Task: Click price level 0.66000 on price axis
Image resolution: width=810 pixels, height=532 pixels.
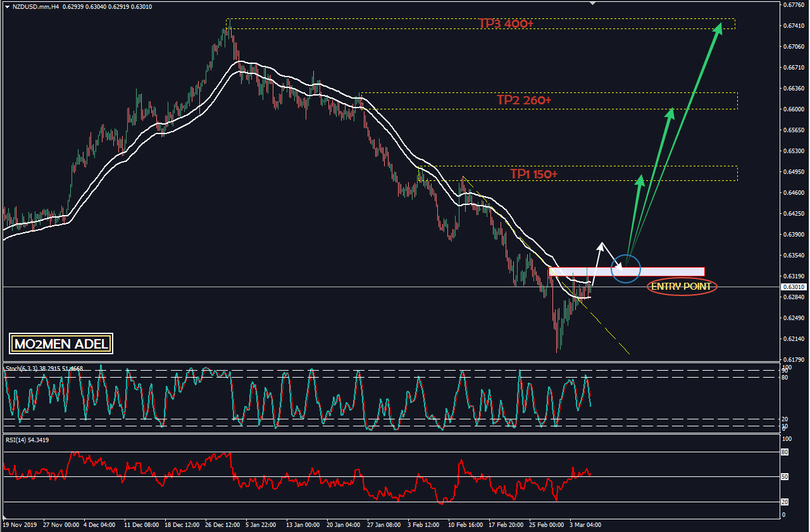Action: [x=794, y=109]
